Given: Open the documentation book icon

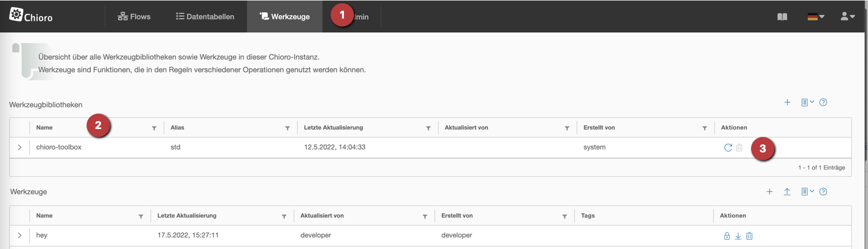Looking at the screenshot, I should pyautogui.click(x=782, y=17).
